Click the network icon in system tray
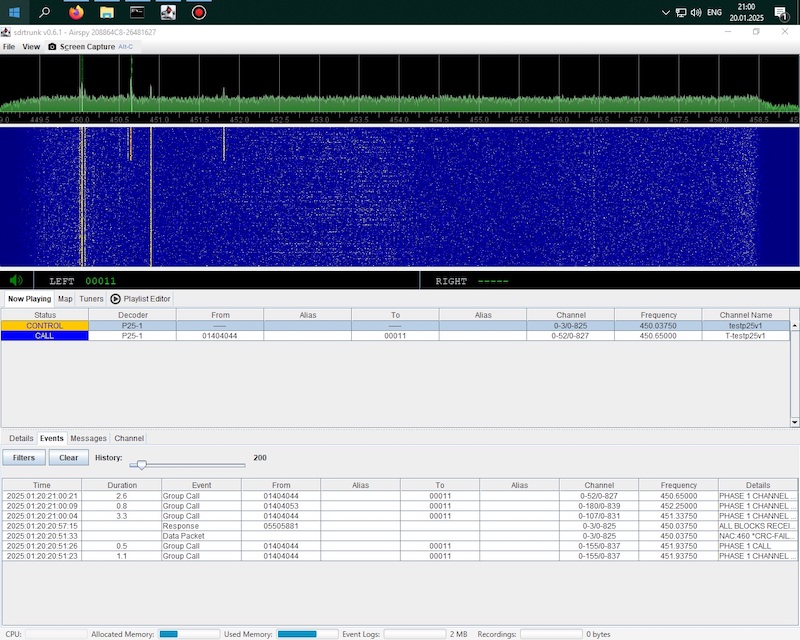 (680, 13)
